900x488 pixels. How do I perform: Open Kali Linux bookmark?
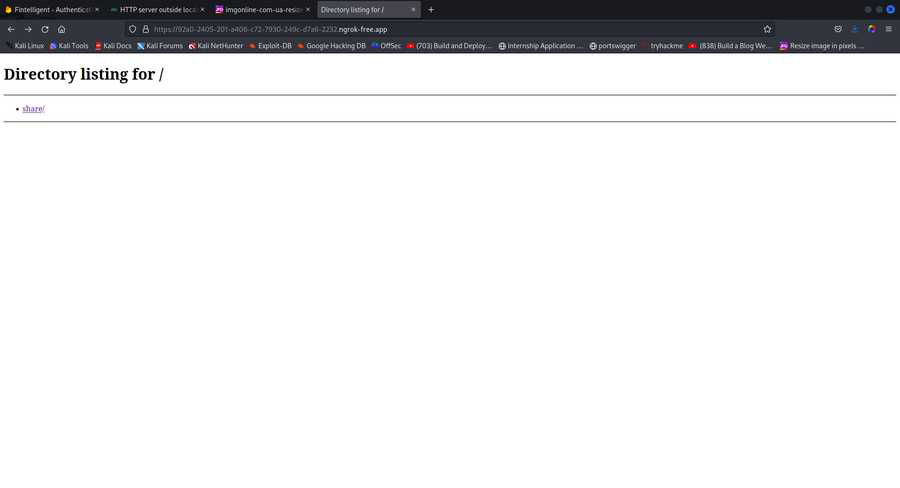click(25, 46)
